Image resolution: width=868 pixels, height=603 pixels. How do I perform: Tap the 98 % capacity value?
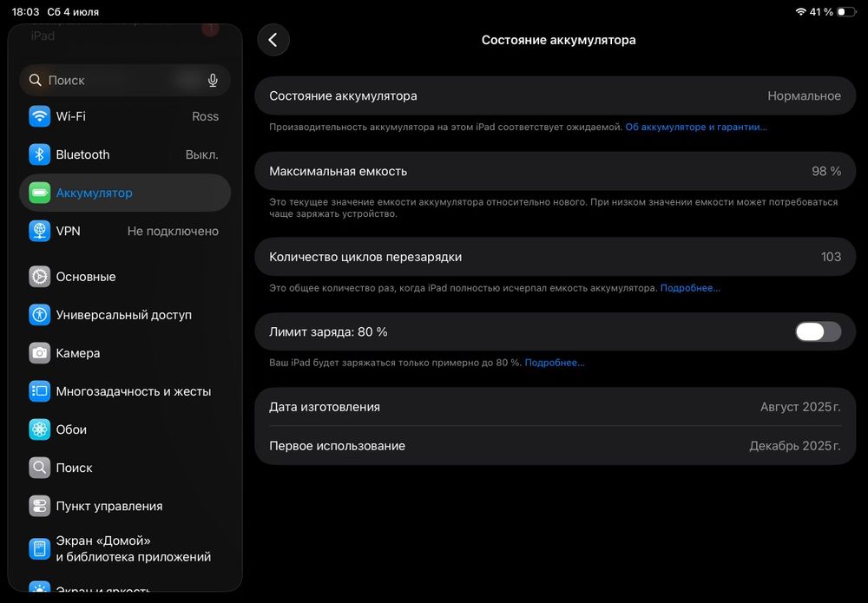(826, 171)
